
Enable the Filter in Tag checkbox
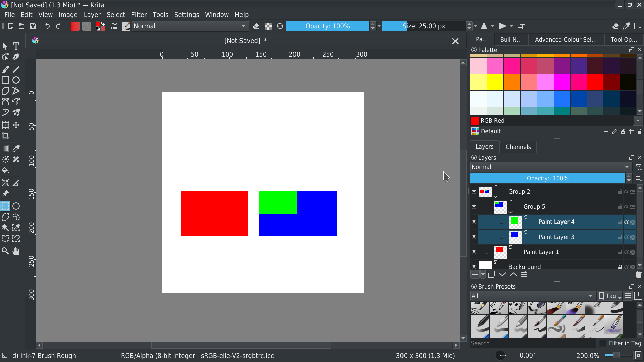tap(603, 343)
